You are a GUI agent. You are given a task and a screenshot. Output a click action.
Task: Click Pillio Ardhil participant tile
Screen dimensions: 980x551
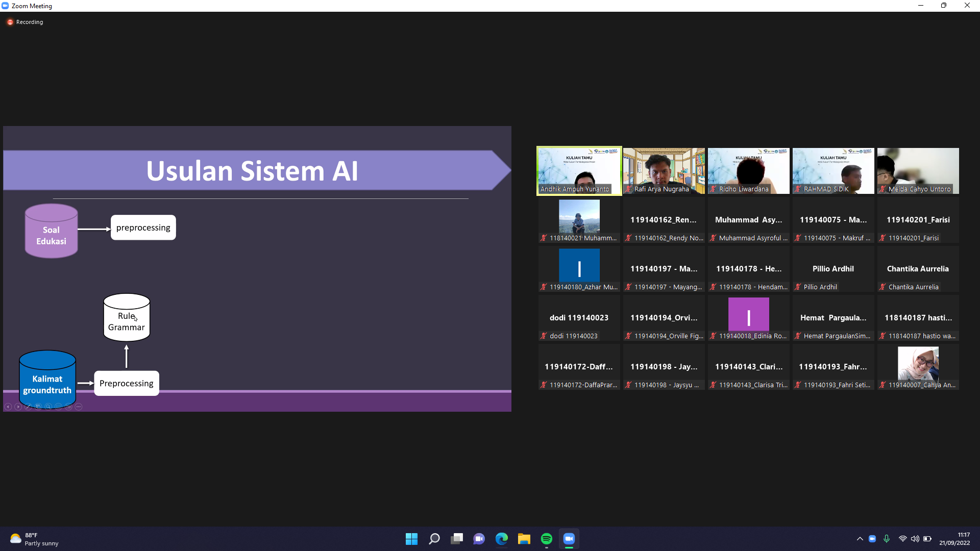point(833,269)
